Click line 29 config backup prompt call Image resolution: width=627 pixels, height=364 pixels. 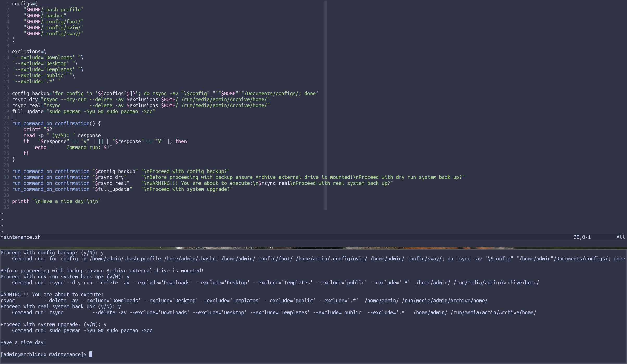point(121,171)
